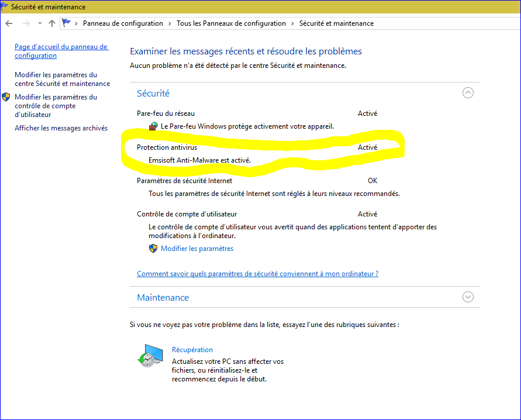Open the chevron before Panneau de configuration
Viewport: 521px width, 420px height.
pos(76,23)
